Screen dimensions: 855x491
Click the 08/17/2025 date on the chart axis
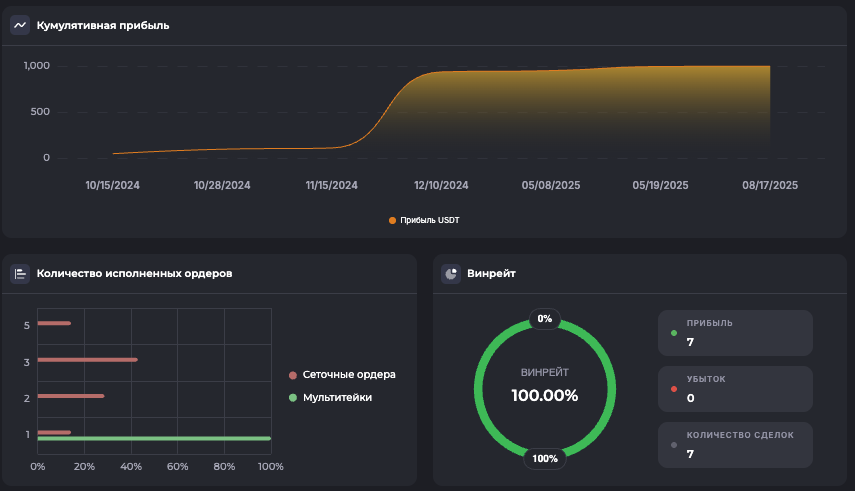(770, 185)
